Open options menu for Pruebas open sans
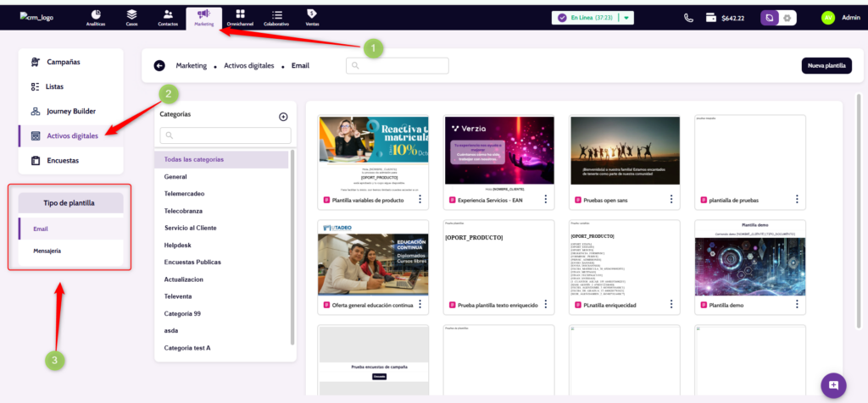 (670, 199)
